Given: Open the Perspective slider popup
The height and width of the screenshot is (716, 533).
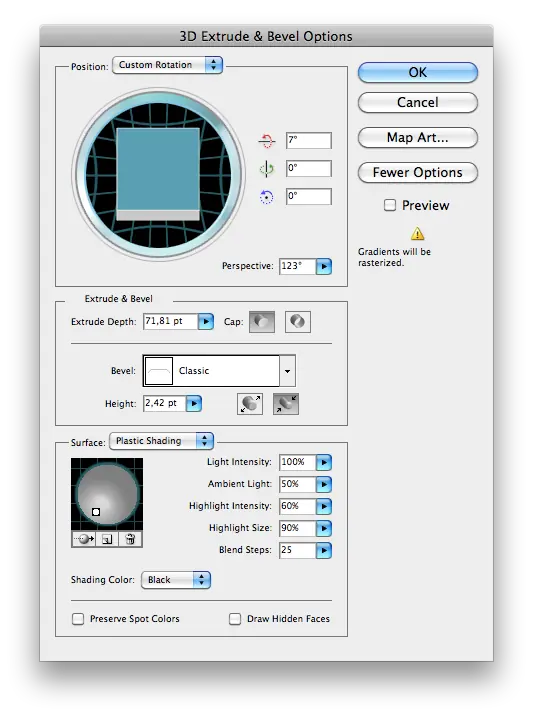Looking at the screenshot, I should (x=324, y=266).
